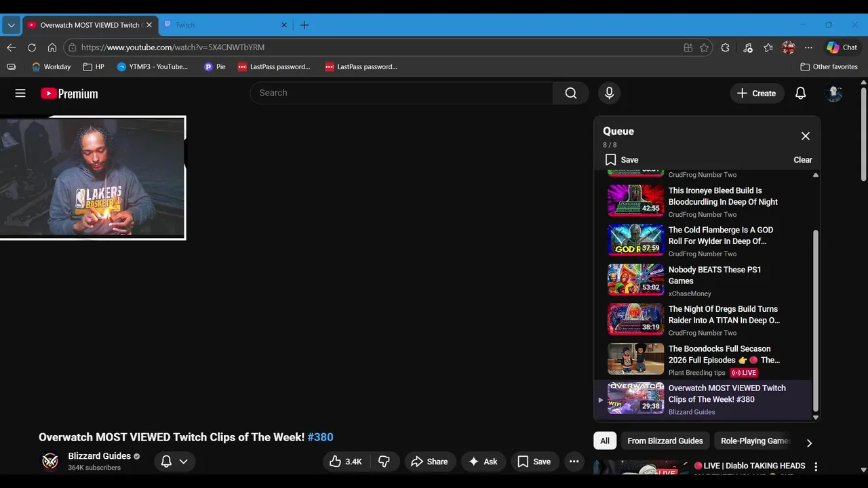Click the search magnifier button
Screen dimensions: 868x488
click(571, 93)
